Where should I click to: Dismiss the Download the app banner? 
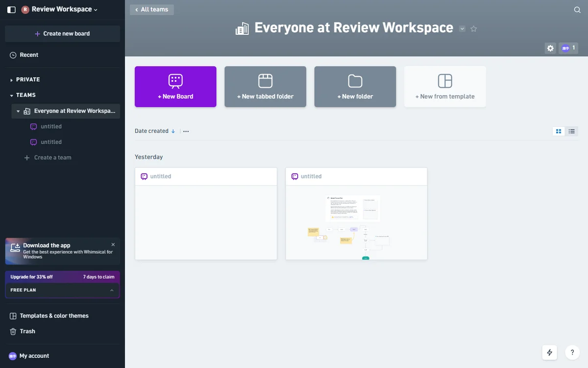[x=113, y=244]
